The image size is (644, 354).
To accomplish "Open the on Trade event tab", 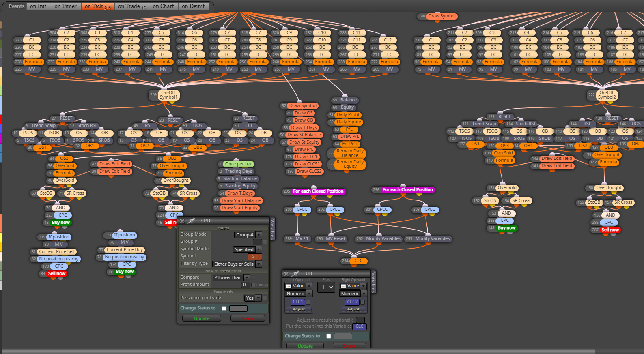I will tap(132, 6).
